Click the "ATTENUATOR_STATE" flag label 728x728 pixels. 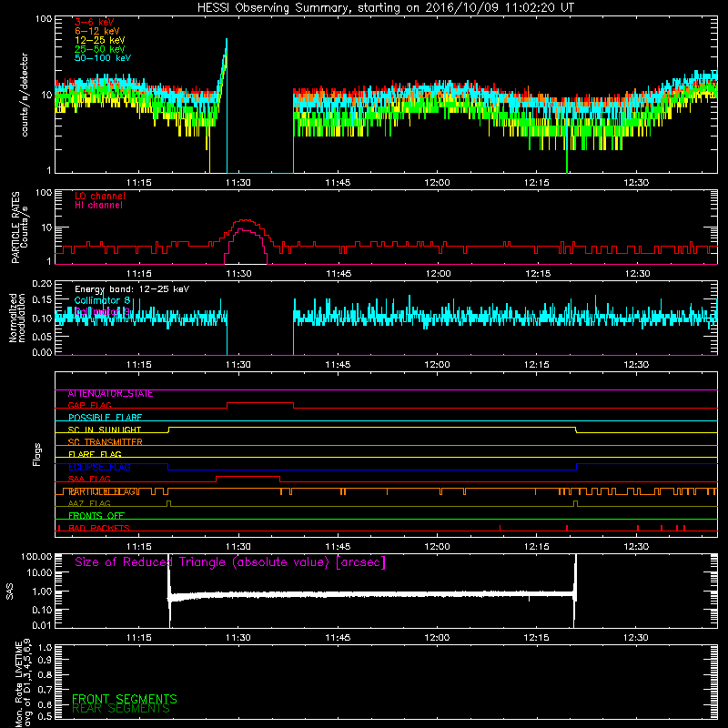click(x=110, y=393)
